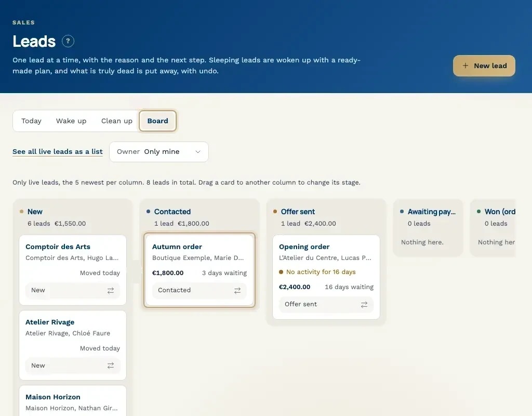Click the Offer sent column heading

tap(298, 212)
